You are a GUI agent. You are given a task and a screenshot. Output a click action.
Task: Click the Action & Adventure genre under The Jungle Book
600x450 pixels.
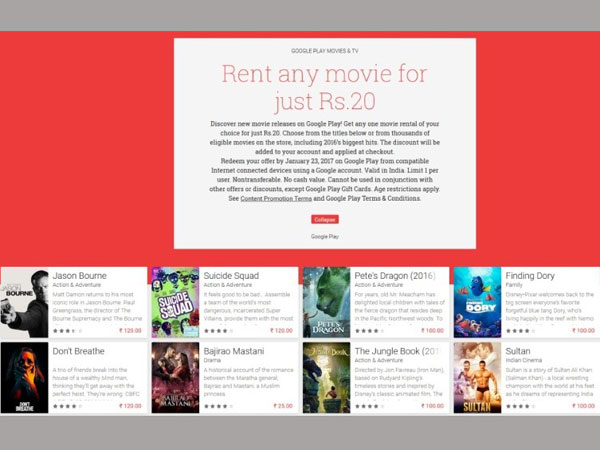point(378,360)
